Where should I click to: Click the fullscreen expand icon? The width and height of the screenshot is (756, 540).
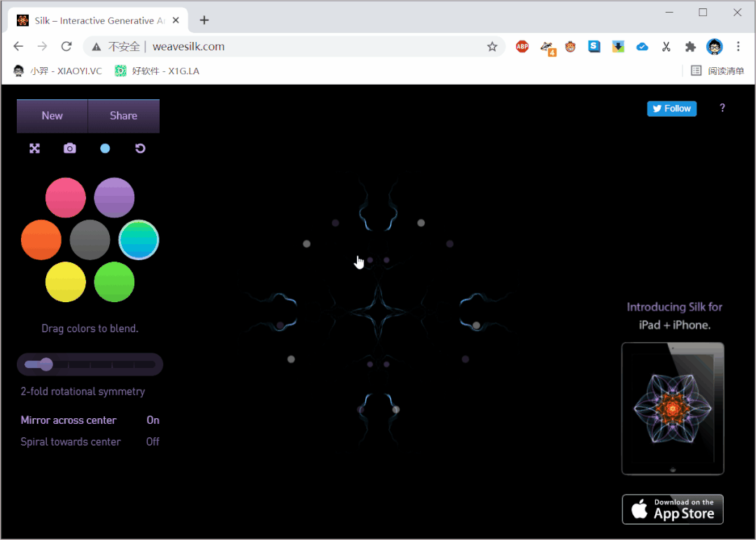tap(34, 148)
